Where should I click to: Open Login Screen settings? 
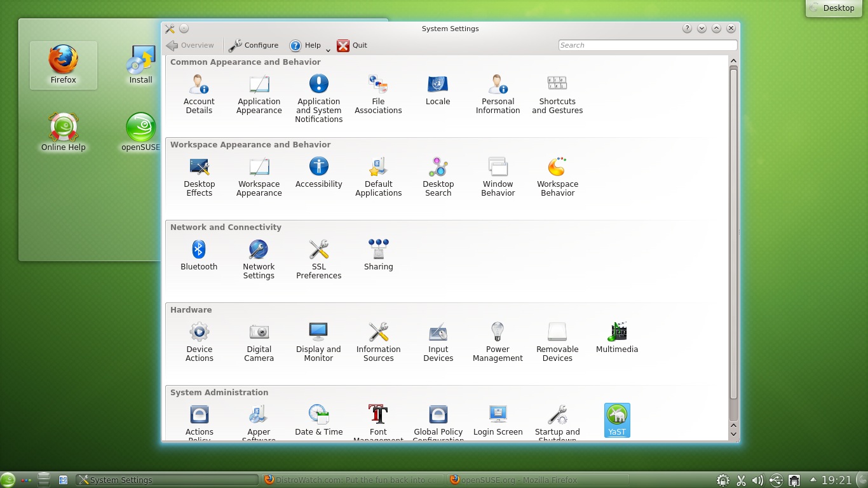498,420
